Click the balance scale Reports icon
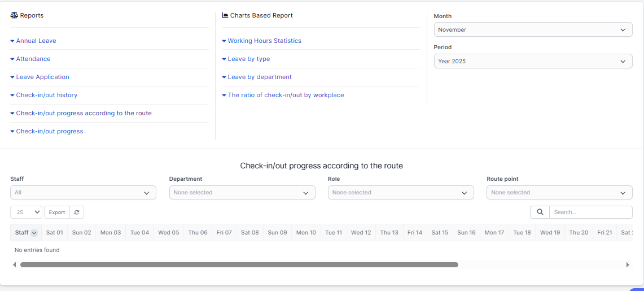The width and height of the screenshot is (644, 291). [14, 16]
